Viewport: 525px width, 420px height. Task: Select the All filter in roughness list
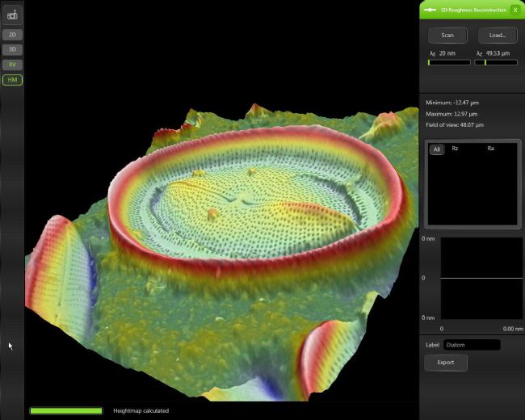436,149
